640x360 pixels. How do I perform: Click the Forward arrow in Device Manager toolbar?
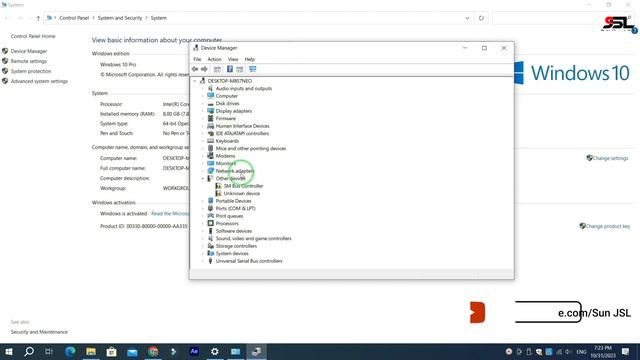click(204, 69)
